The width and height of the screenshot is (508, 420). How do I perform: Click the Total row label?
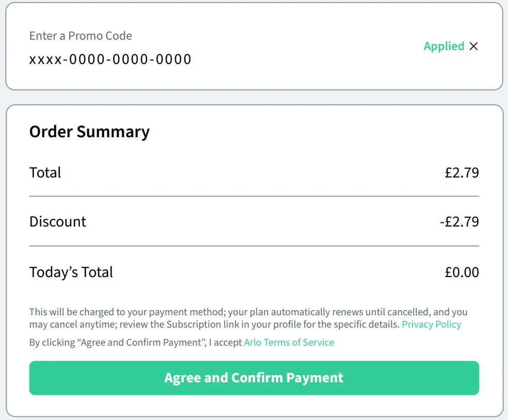tap(45, 172)
